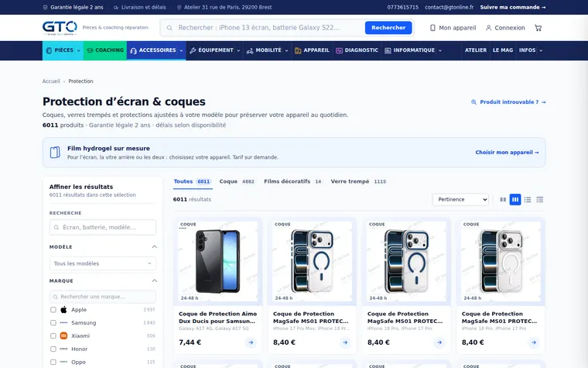Open the Pertinence sort dropdown
This screenshot has width=588, height=368.
(460, 199)
